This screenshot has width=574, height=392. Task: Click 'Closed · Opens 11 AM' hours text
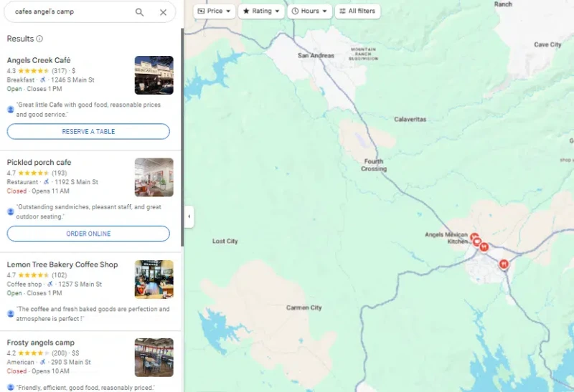point(38,191)
